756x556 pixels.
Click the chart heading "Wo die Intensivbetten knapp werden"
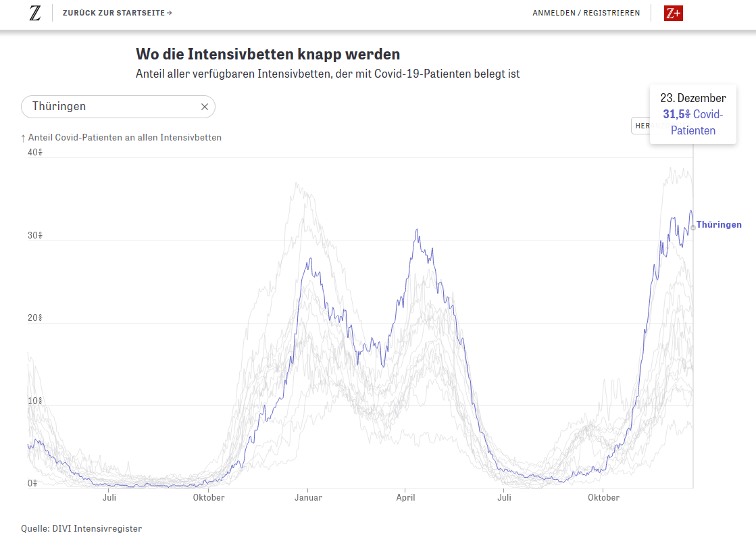268,54
